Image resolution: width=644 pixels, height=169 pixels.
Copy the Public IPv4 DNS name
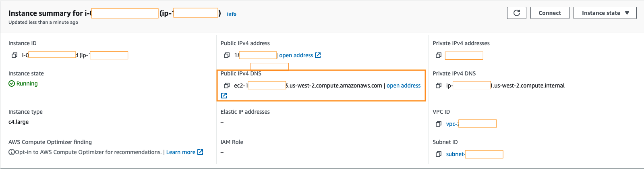(227, 86)
